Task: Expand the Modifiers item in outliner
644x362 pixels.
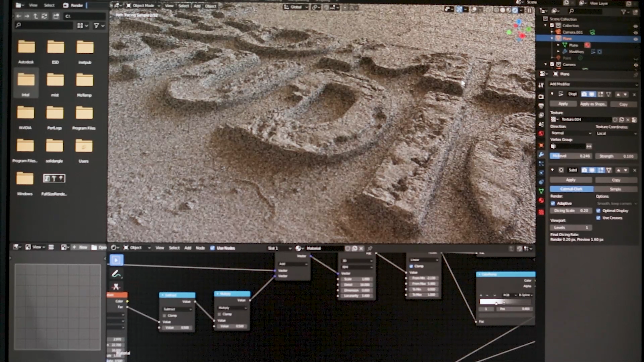Action: pos(558,52)
